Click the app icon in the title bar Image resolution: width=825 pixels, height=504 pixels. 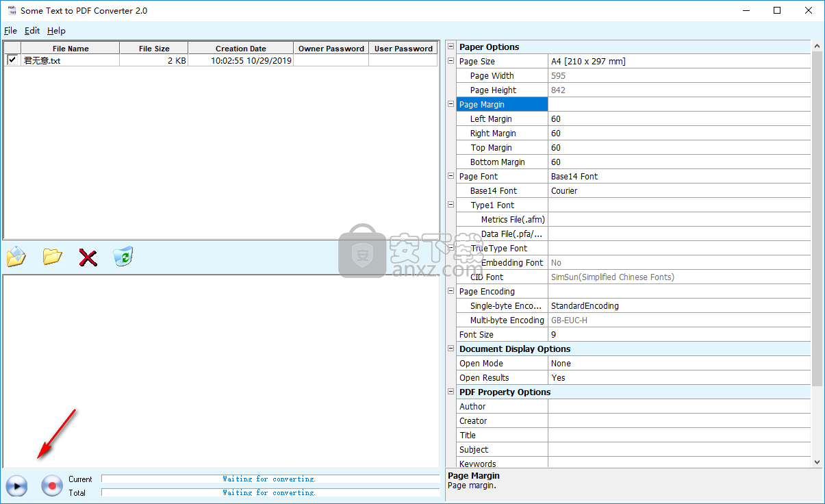tap(11, 10)
